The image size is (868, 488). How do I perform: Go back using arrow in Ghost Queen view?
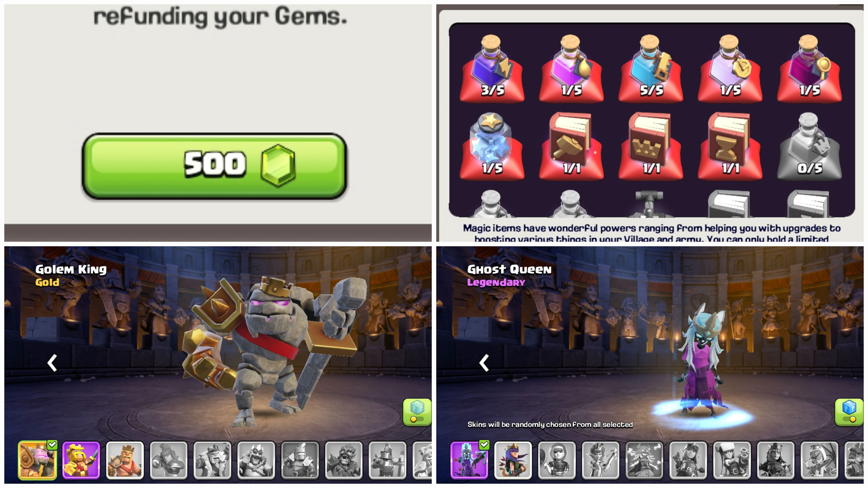click(484, 363)
